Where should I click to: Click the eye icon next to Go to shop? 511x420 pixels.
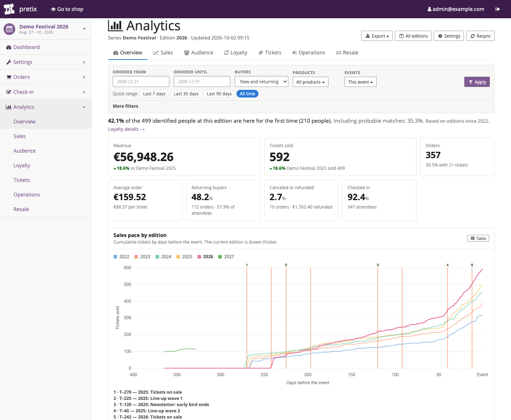(53, 9)
